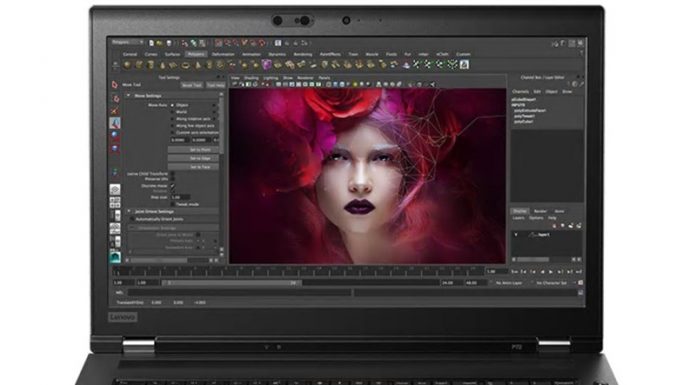Toggle Automatically Orient Joints checkbox
The height and width of the screenshot is (385, 696).
132,219
